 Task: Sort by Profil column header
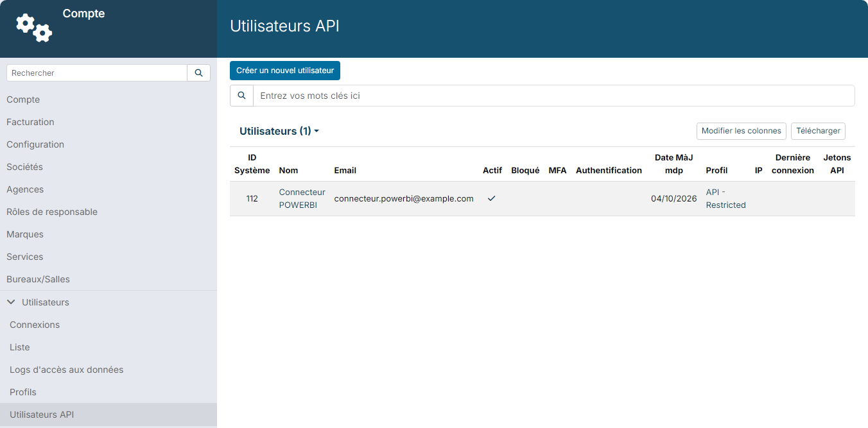(x=717, y=171)
